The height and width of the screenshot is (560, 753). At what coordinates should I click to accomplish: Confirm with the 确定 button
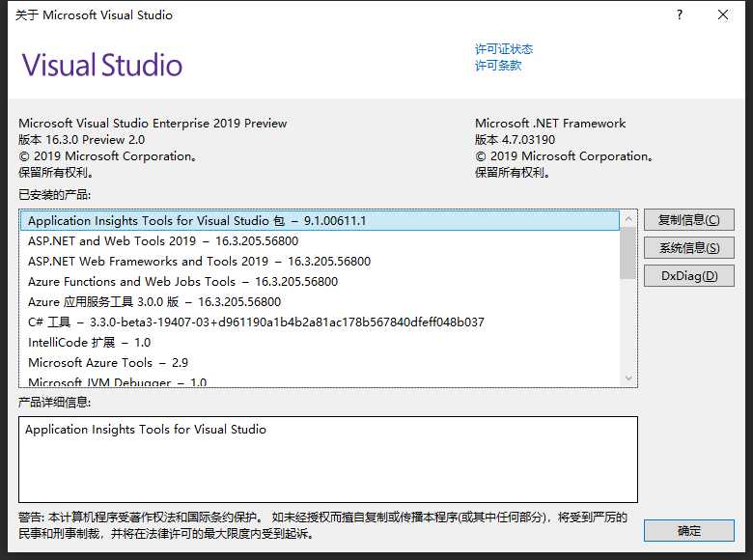pyautogui.click(x=688, y=531)
